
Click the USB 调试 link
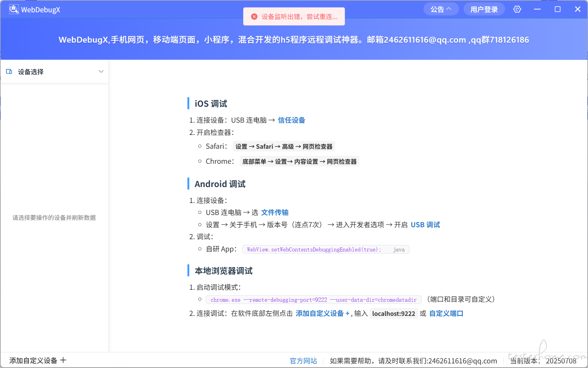point(425,225)
